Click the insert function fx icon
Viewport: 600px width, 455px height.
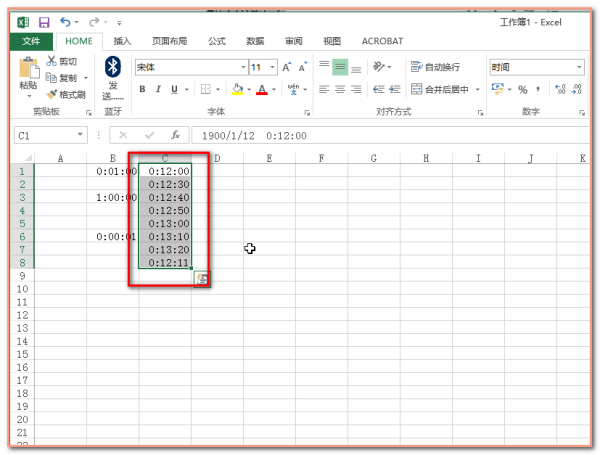[175, 135]
